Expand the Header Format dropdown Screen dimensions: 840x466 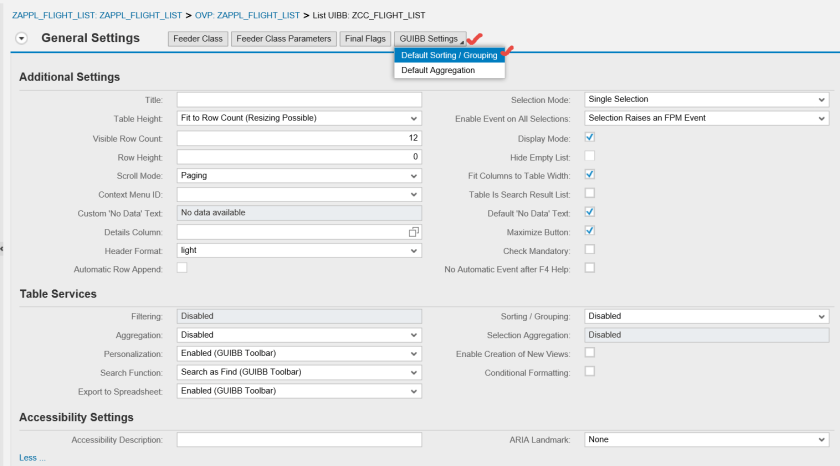299,250
